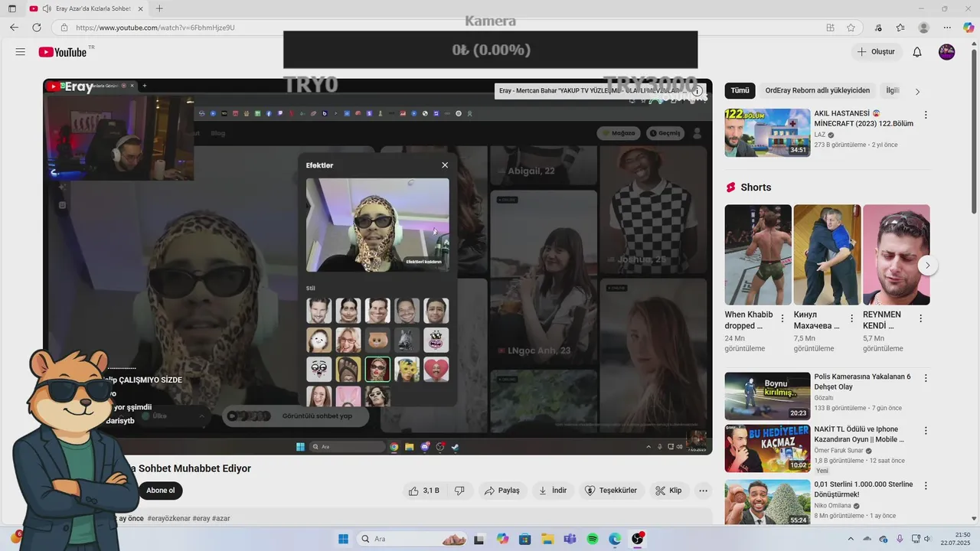Click the #erayözkenar hashtag
Image resolution: width=980 pixels, height=551 pixels.
(x=168, y=519)
